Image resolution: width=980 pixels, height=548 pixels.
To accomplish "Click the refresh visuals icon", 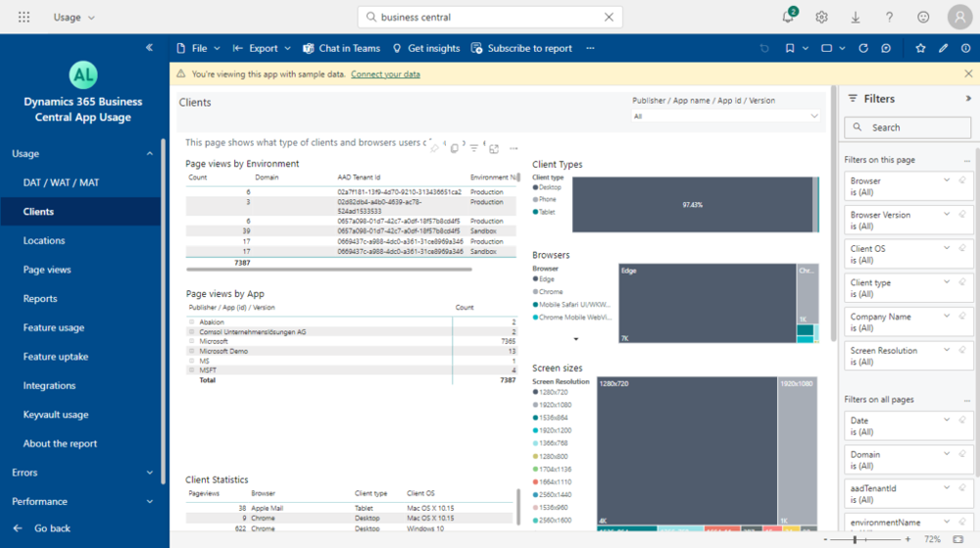I will point(863,48).
